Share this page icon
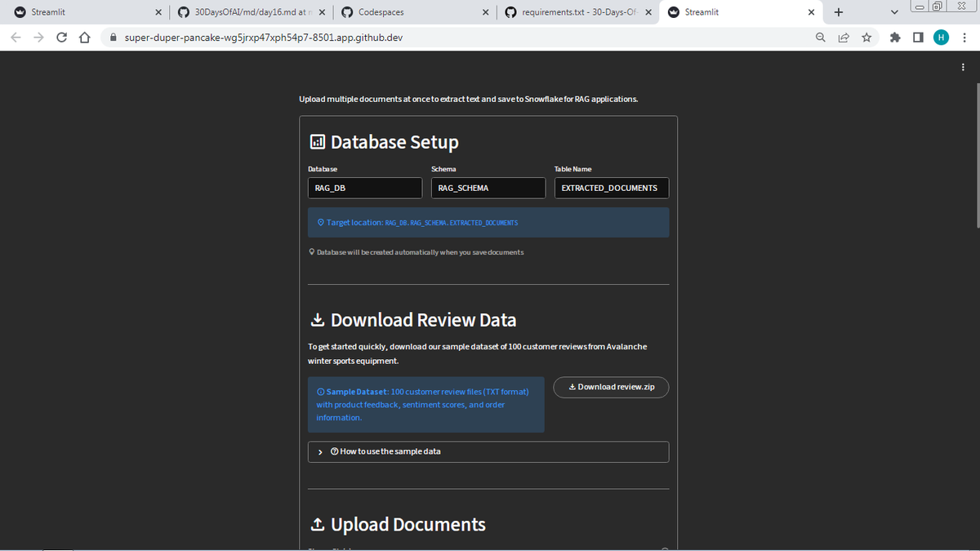Viewport: 980px width, 551px height. tap(843, 38)
